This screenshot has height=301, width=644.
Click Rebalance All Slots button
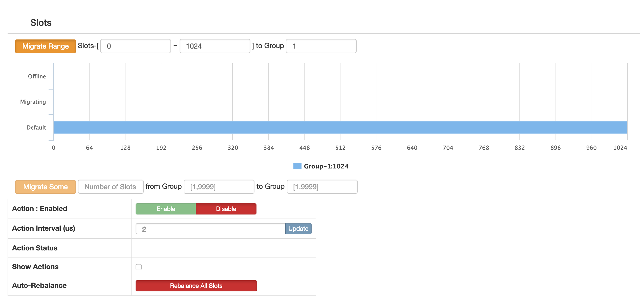tap(196, 286)
